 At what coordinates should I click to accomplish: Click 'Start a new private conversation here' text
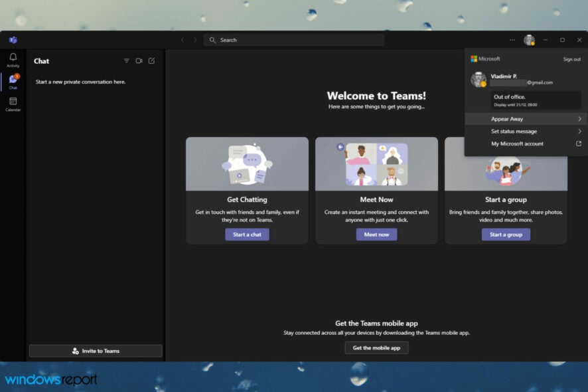point(80,82)
